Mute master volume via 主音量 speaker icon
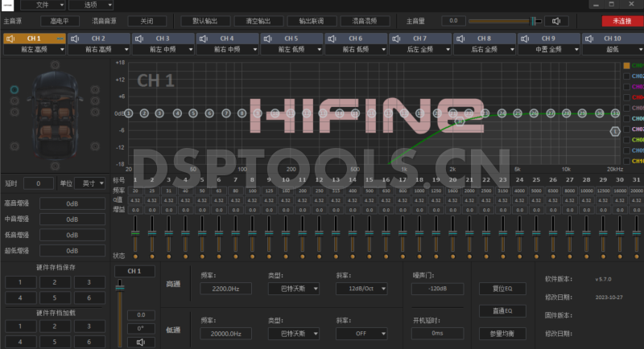The image size is (644, 349). click(x=556, y=21)
